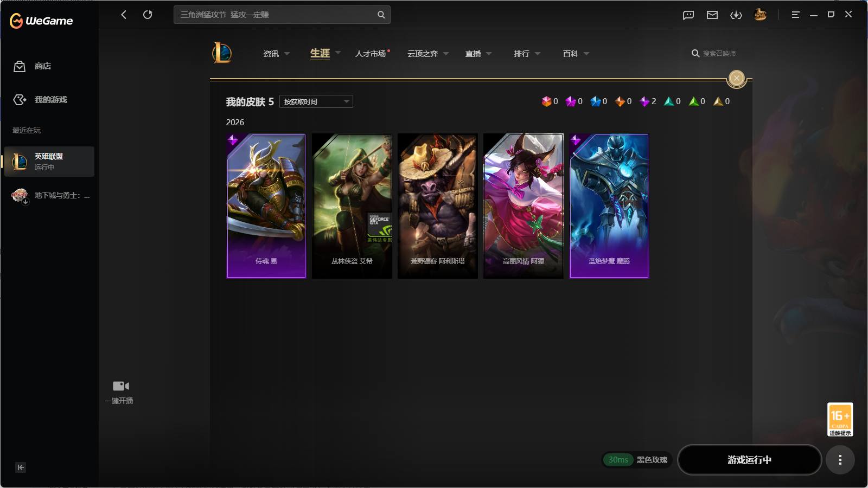Screen dimensions: 868x488
Task: Click the store bag icon in the sidebar
Action: [20, 66]
